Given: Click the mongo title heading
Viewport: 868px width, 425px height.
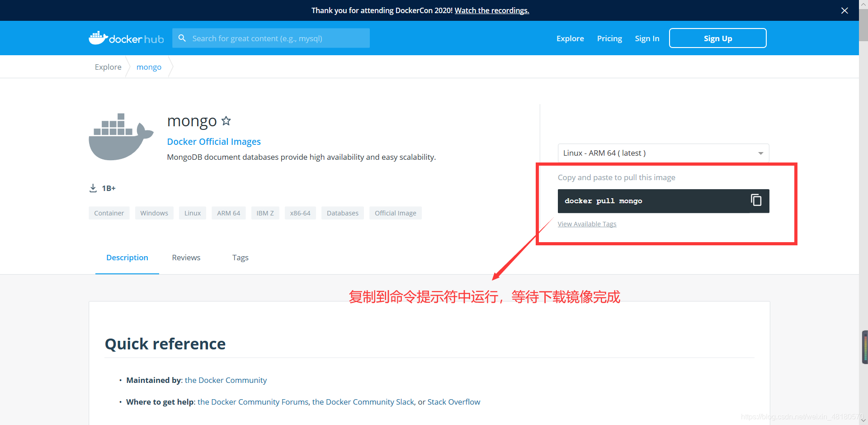Looking at the screenshot, I should pyautogui.click(x=192, y=121).
